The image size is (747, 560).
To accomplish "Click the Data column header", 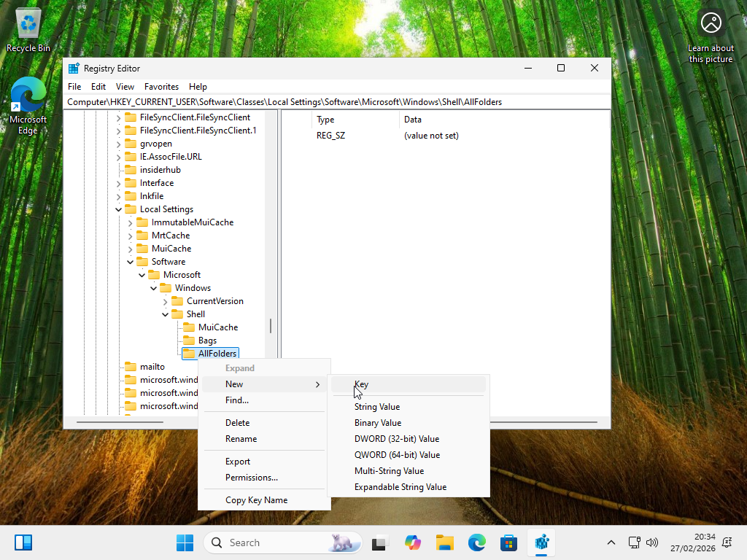I will click(x=504, y=120).
